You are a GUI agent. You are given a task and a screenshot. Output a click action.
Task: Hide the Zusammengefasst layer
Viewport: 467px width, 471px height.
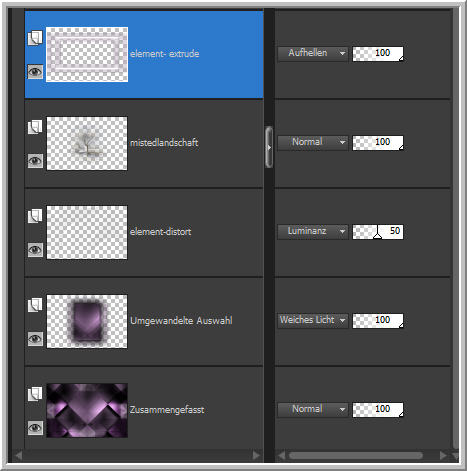tap(35, 428)
